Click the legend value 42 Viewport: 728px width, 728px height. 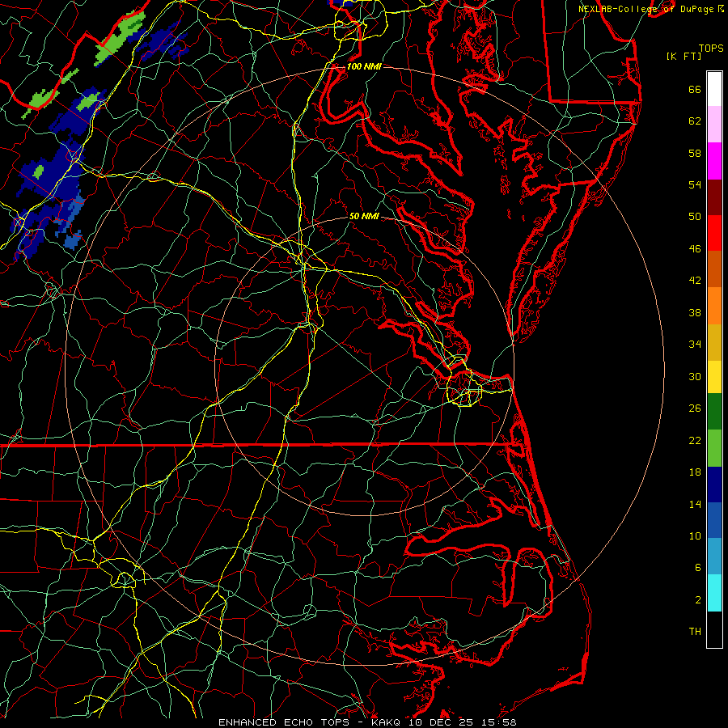pyautogui.click(x=695, y=281)
